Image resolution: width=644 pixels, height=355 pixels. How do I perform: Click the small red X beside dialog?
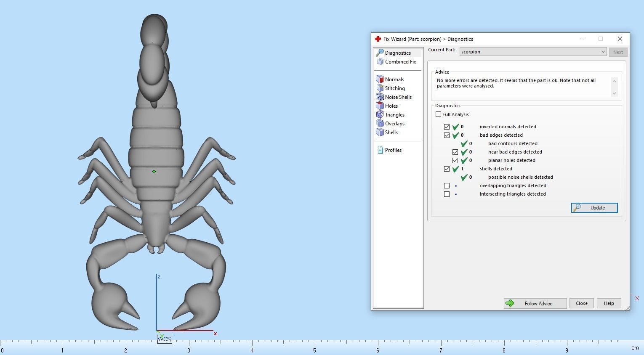(x=637, y=298)
